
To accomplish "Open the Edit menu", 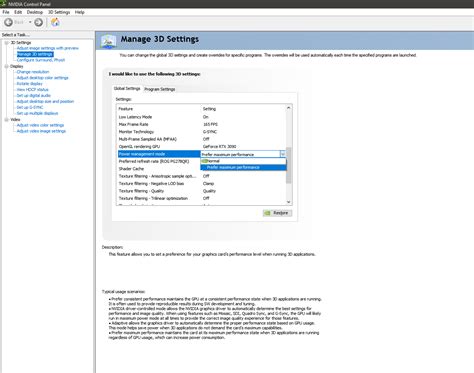I will tap(18, 12).
